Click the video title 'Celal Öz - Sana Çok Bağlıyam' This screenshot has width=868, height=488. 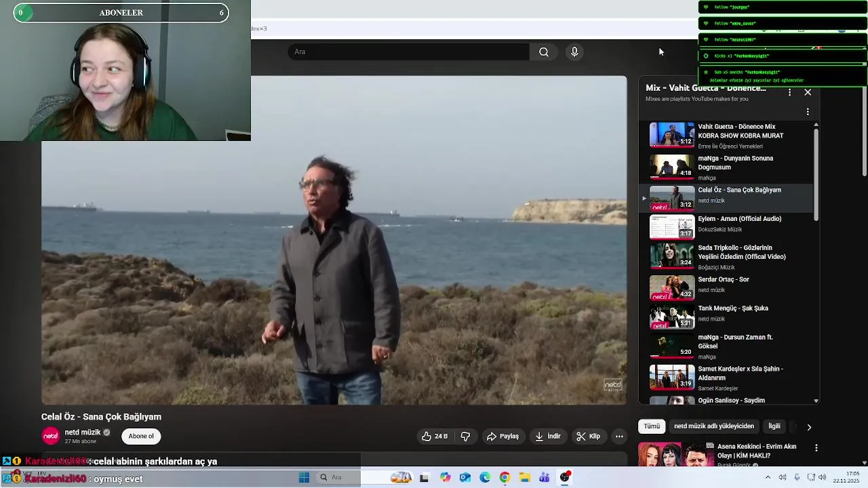coord(101,417)
